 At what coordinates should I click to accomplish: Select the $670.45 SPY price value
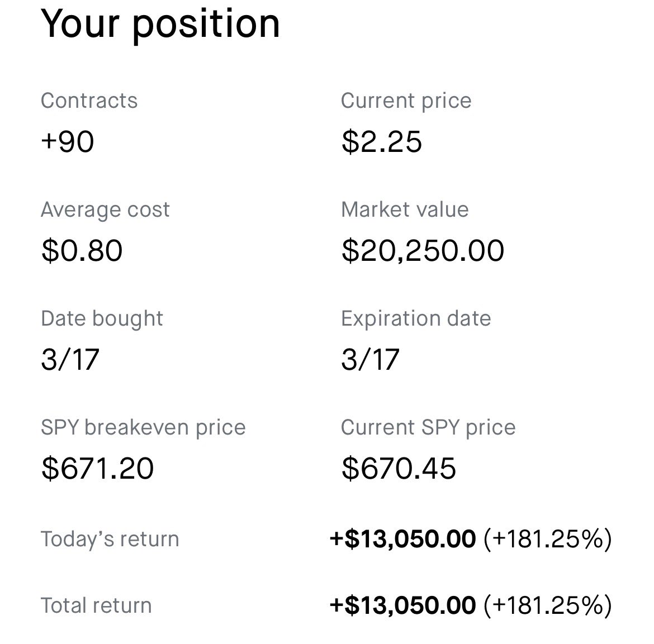click(x=399, y=468)
